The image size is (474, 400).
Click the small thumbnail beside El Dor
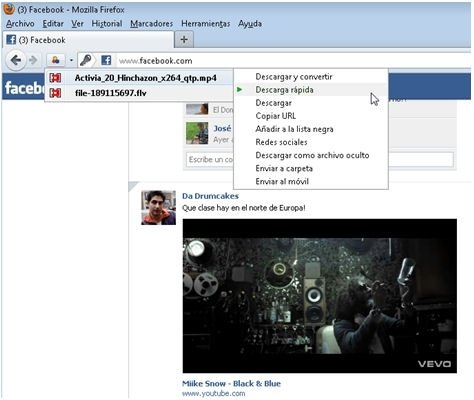coord(197,109)
